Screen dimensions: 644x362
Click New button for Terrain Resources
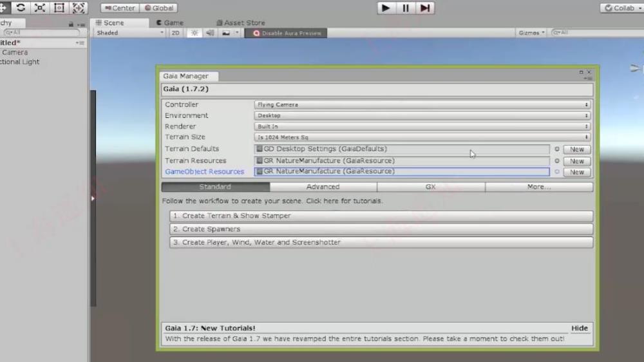pyautogui.click(x=576, y=161)
